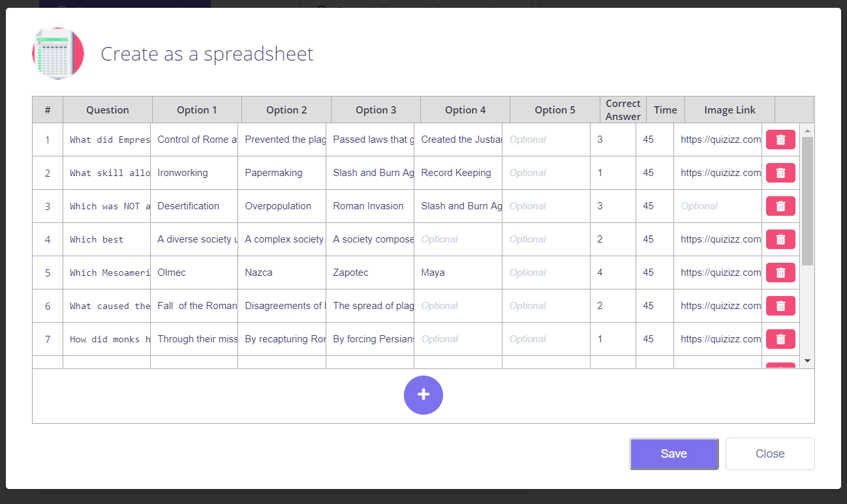Screen dimensions: 847x504
Task: Delete row 6 with the trash icon
Action: (780, 306)
